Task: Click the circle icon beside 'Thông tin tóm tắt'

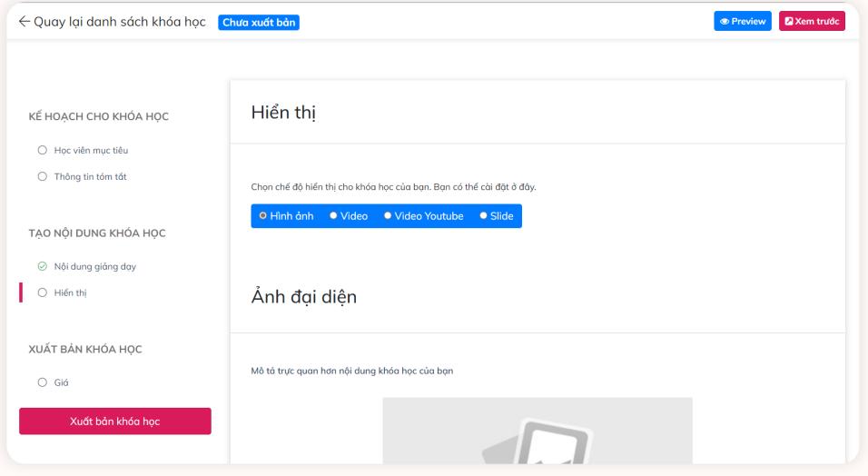Action: tap(42, 177)
